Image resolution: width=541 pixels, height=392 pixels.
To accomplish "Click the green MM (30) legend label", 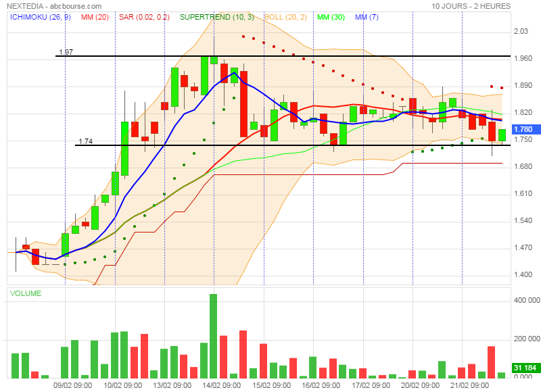I will (331, 17).
